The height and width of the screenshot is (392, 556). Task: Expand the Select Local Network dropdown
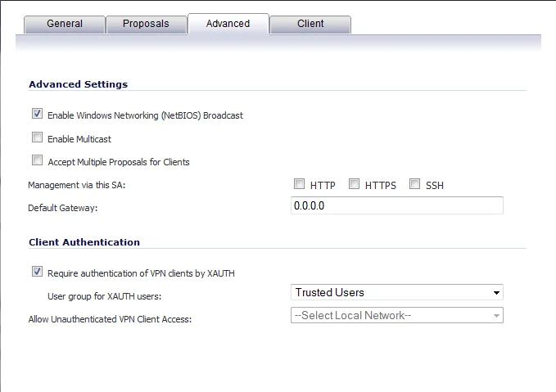pyautogui.click(x=396, y=316)
